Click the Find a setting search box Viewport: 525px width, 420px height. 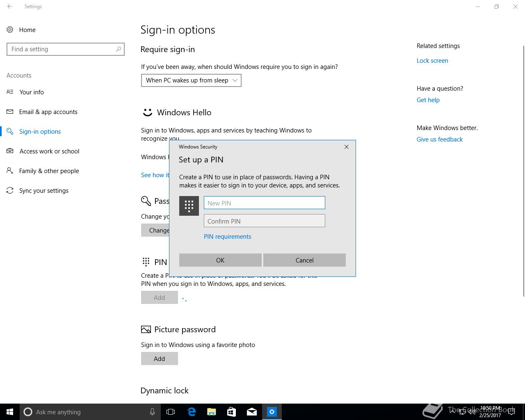[66, 49]
